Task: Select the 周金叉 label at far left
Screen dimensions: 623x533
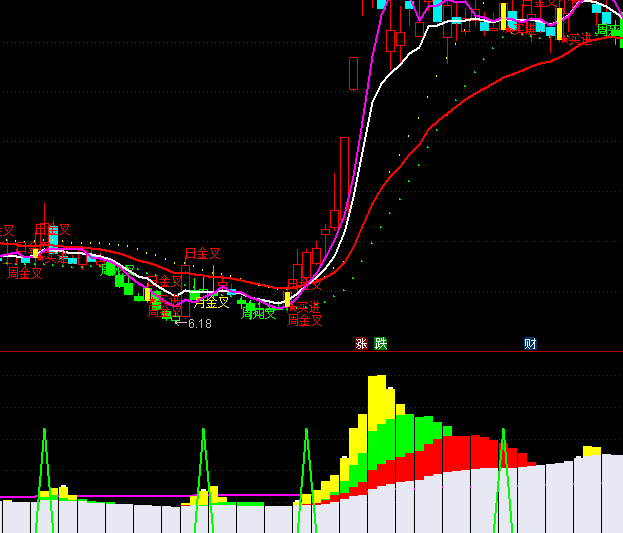Action: point(25,273)
